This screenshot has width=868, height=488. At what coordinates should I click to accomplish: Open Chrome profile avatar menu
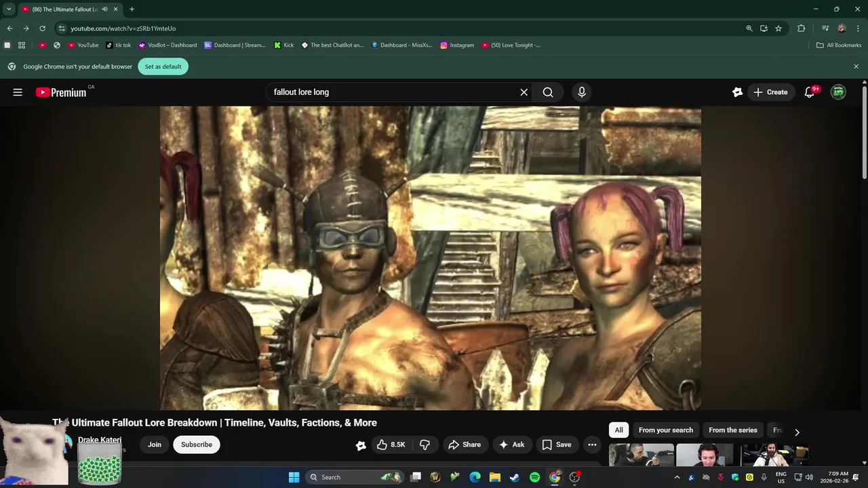[x=842, y=28]
